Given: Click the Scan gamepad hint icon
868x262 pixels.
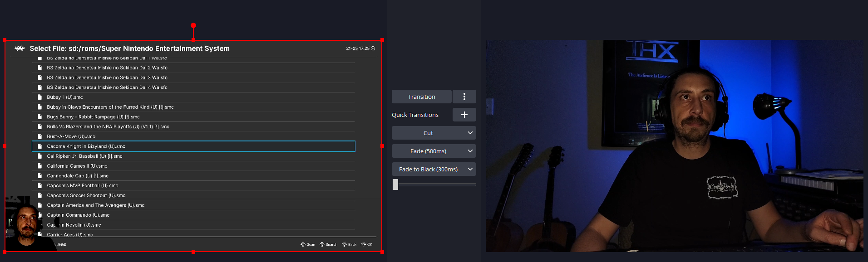Looking at the screenshot, I should pyautogui.click(x=303, y=244).
